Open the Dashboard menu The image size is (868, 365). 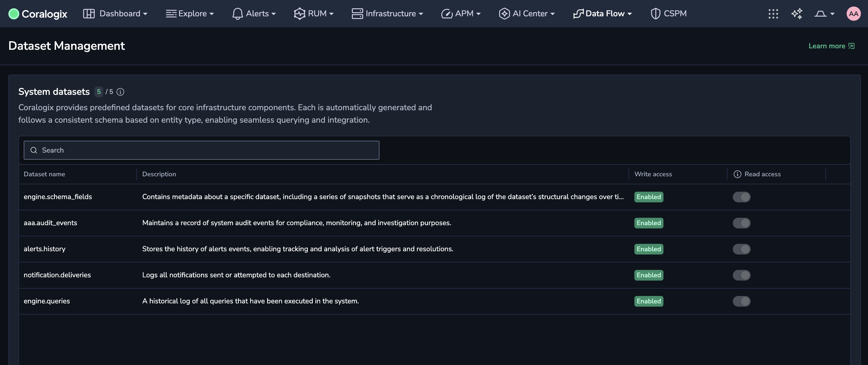(x=116, y=14)
